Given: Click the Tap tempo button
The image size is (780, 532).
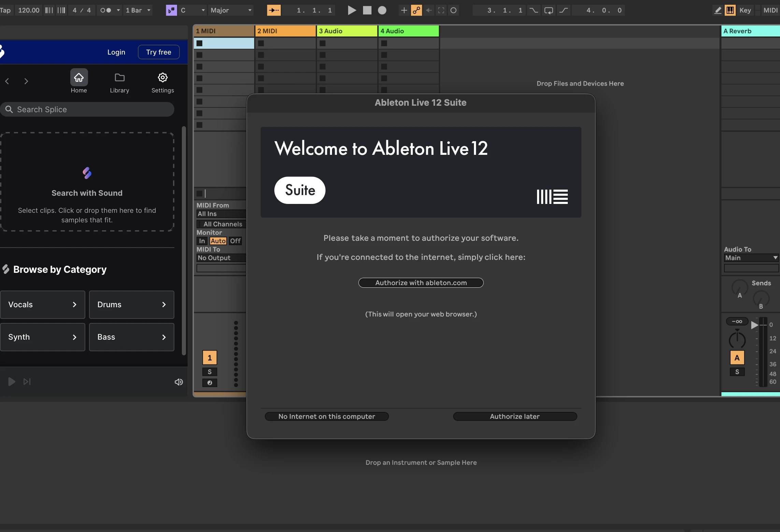Looking at the screenshot, I should tap(5, 10).
